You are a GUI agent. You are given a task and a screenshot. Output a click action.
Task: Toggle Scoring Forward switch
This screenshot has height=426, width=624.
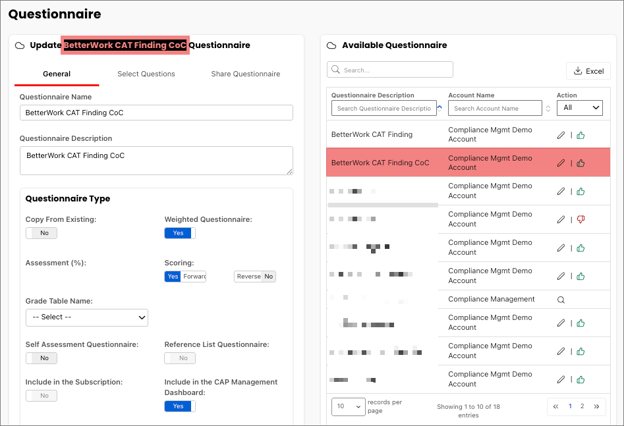185,276
